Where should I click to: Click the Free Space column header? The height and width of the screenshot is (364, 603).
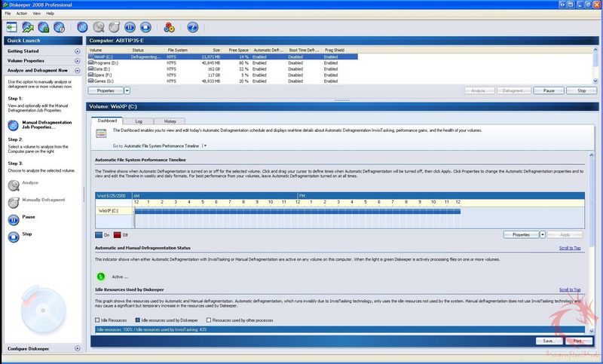[x=238, y=50]
